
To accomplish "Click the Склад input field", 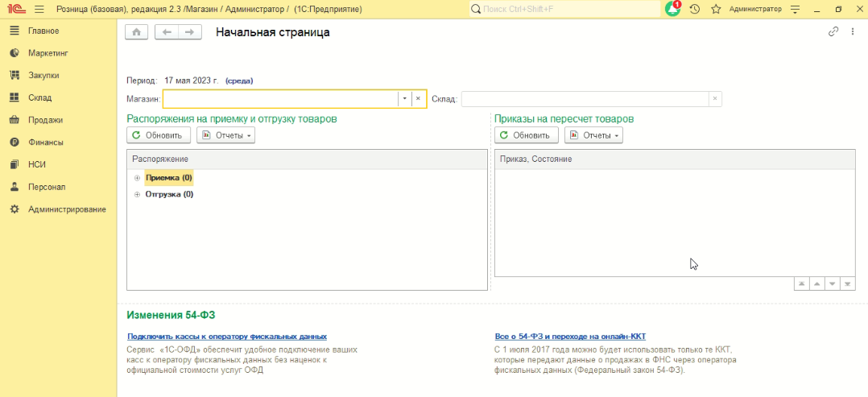I will click(585, 99).
